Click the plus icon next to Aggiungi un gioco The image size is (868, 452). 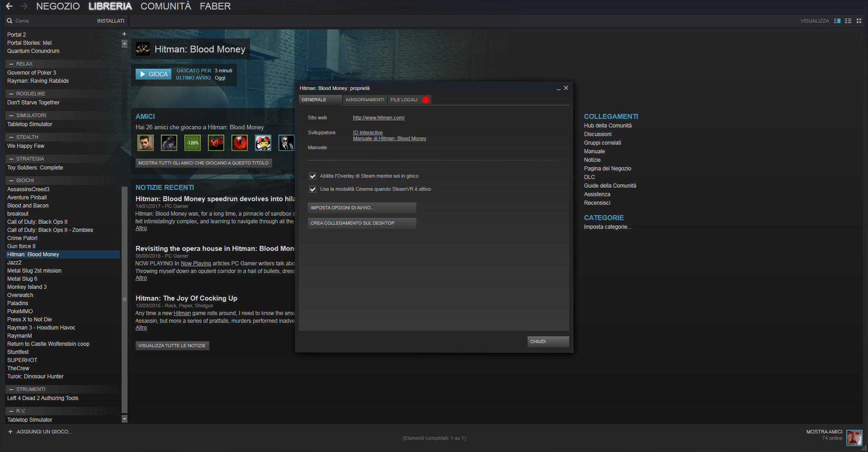point(10,432)
